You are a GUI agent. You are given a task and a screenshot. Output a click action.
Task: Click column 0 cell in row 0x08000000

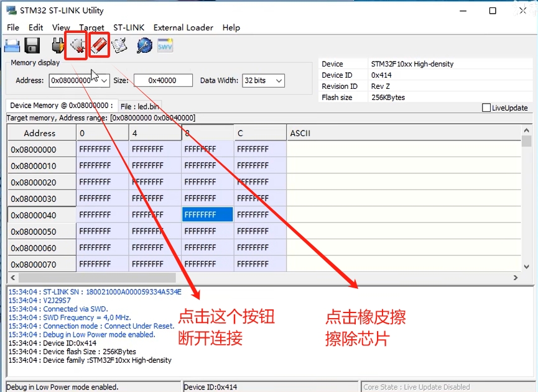[x=102, y=149]
